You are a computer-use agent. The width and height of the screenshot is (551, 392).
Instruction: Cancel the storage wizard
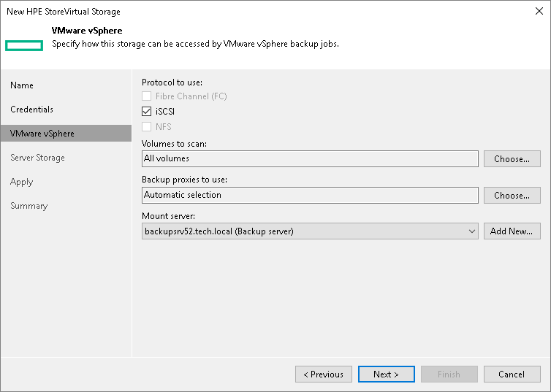tap(512, 374)
